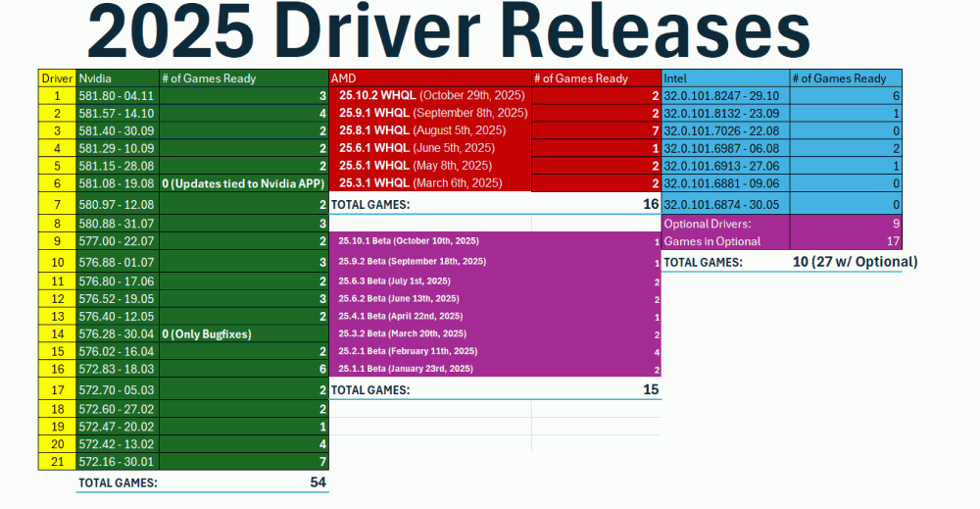Image resolution: width=980 pixels, height=509 pixels.
Task: Select Nvidia driver cell 581.80 - 04.11
Action: 116,96
